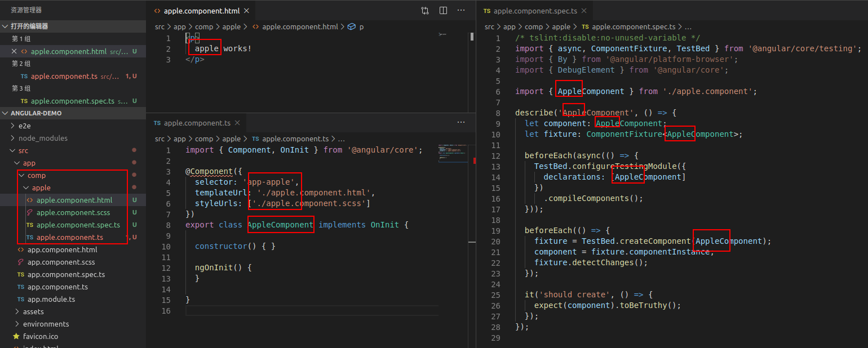Click the 第 2 组 group label

point(21,64)
